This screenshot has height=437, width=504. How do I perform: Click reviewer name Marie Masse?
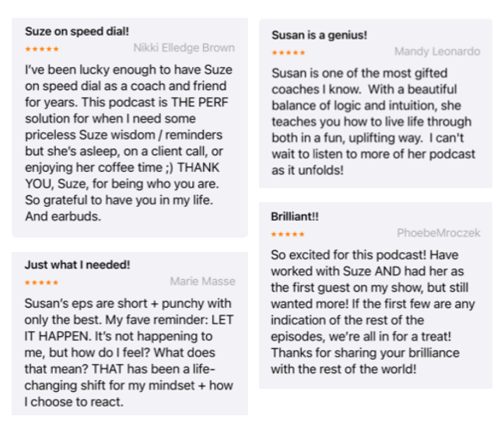coord(202,281)
